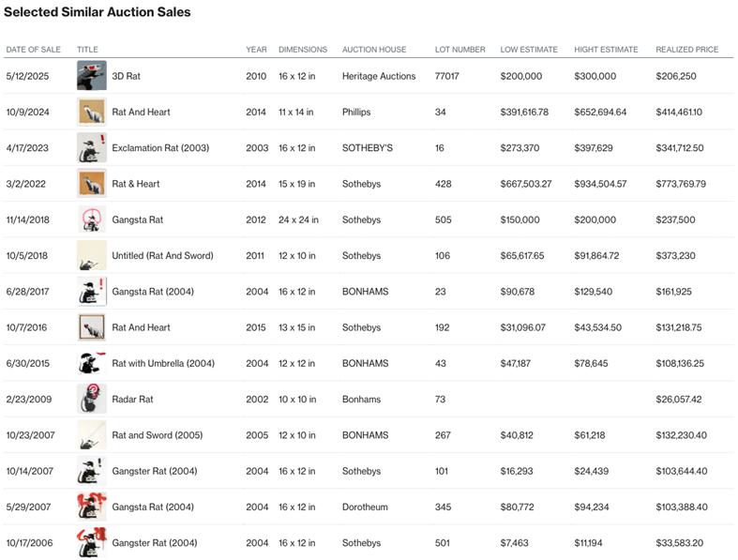Click the Realized Price column header
This screenshot has height=560, width=738.
(686, 50)
